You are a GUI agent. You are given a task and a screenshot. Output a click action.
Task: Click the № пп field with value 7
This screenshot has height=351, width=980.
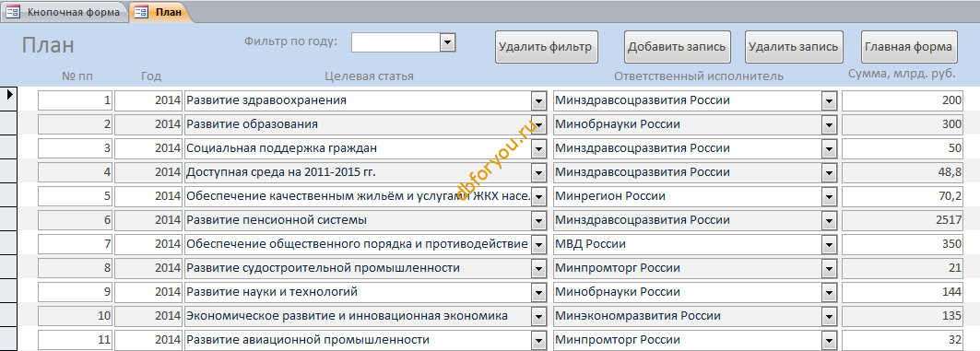pos(76,244)
